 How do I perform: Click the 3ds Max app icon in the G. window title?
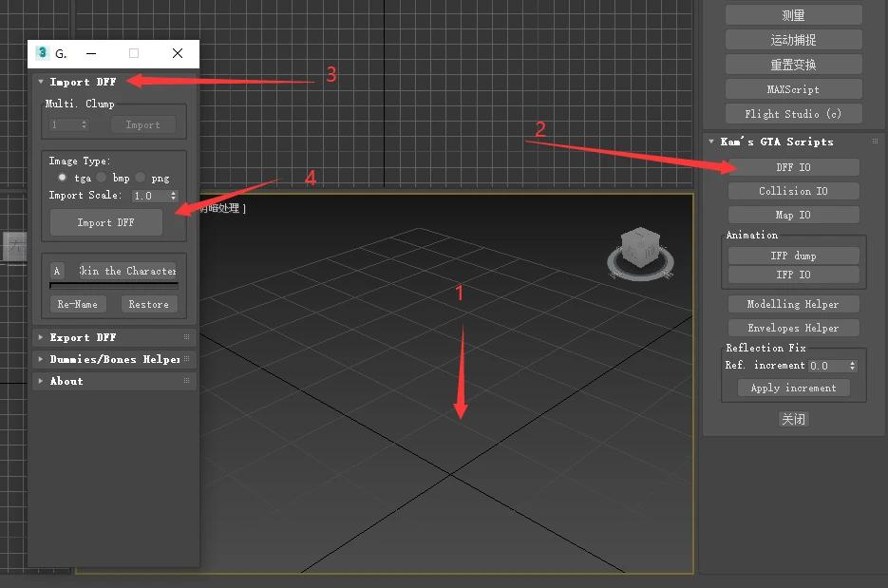click(x=42, y=52)
